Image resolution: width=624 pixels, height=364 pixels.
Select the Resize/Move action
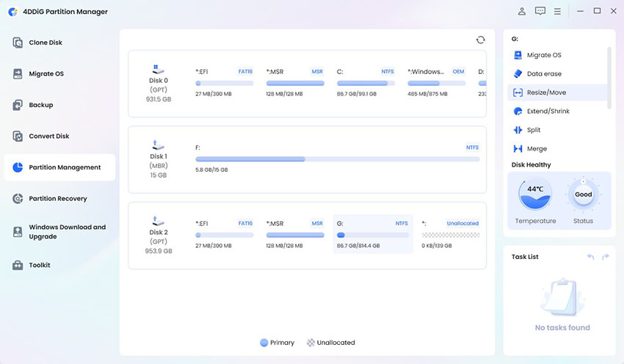(545, 92)
